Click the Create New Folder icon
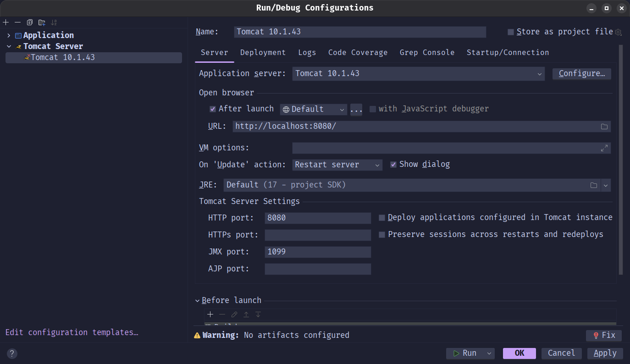This screenshot has height=364, width=630. pyautogui.click(x=42, y=22)
